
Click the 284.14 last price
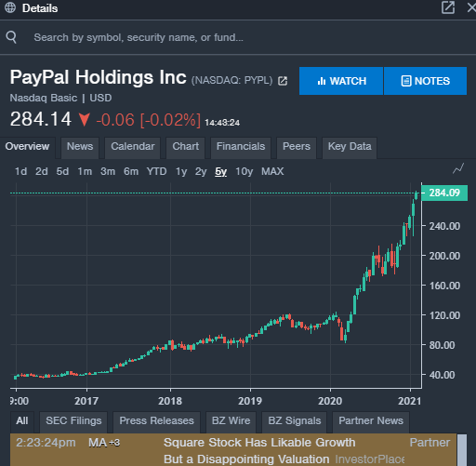point(41,119)
